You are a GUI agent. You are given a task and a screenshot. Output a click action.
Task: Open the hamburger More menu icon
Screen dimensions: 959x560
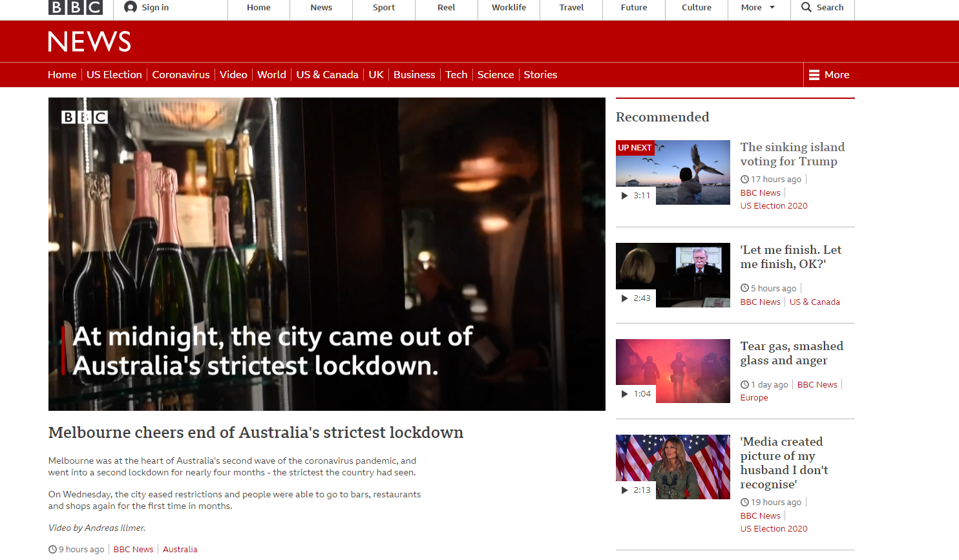click(x=814, y=75)
